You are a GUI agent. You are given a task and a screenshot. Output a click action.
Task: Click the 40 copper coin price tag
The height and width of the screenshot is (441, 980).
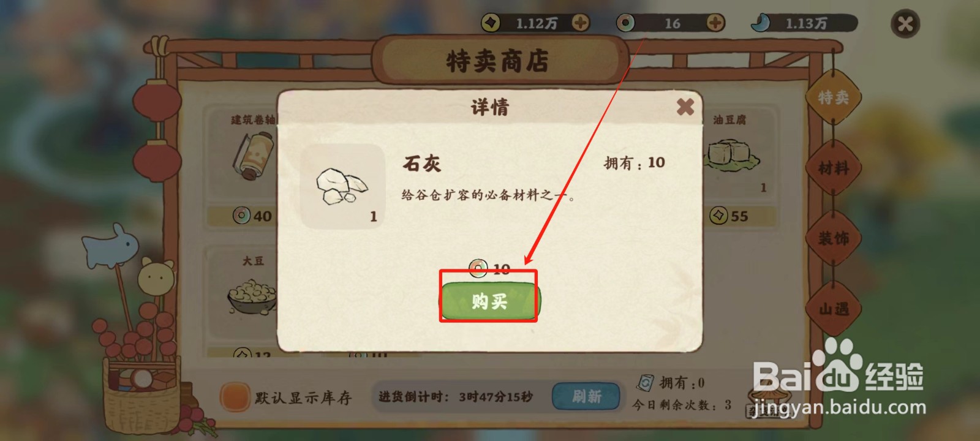(252, 216)
